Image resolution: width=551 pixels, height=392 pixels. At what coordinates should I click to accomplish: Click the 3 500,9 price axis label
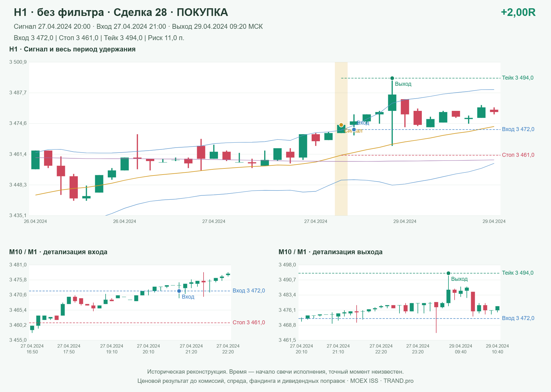point(18,62)
